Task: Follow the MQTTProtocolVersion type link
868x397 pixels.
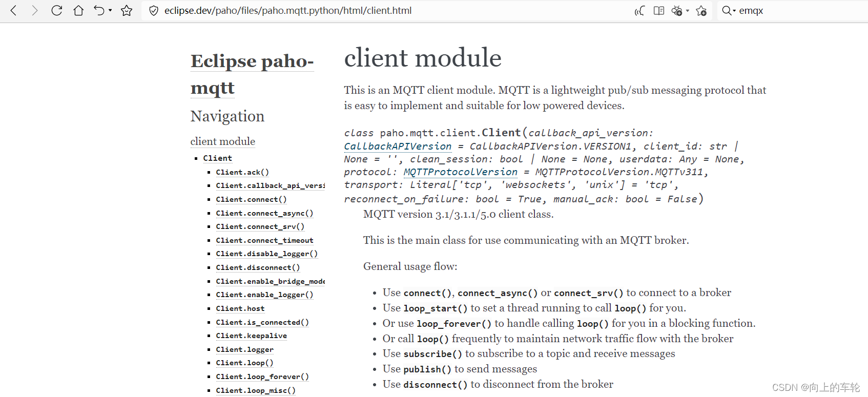Action: pos(461,172)
